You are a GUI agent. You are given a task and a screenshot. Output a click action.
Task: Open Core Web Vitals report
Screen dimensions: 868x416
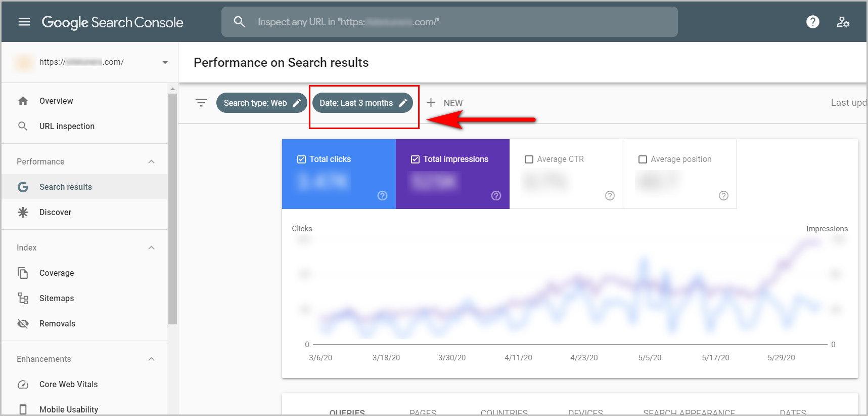[x=84, y=384]
